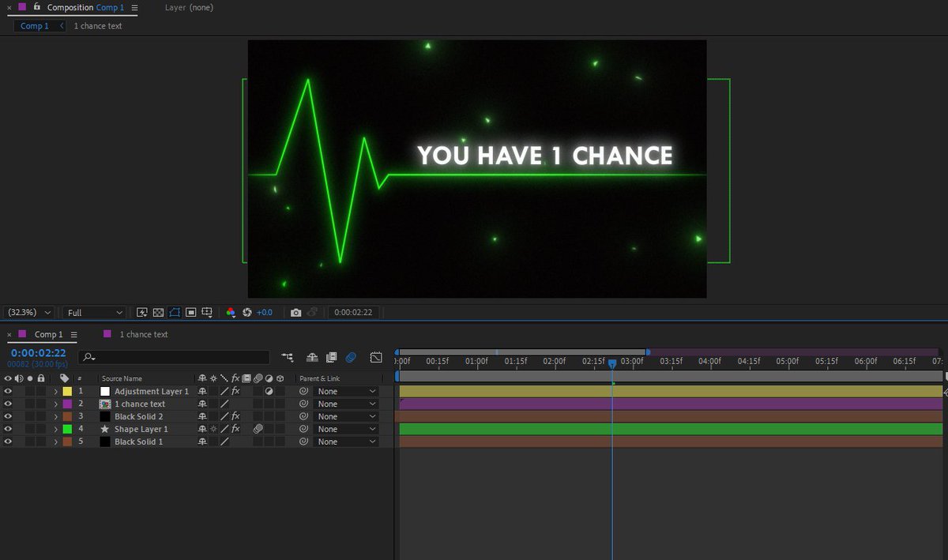Toggle transparency grid in composition viewer

click(158, 313)
